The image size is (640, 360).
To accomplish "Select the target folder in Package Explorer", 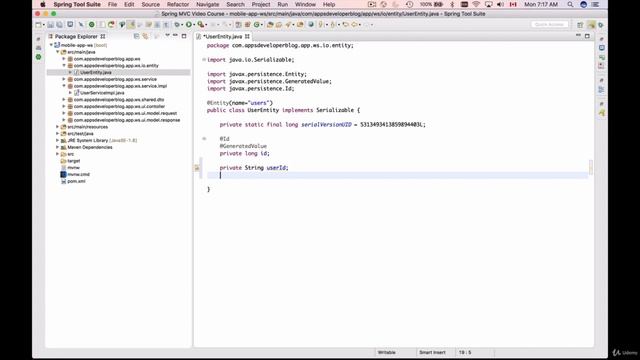I will click(x=73, y=161).
